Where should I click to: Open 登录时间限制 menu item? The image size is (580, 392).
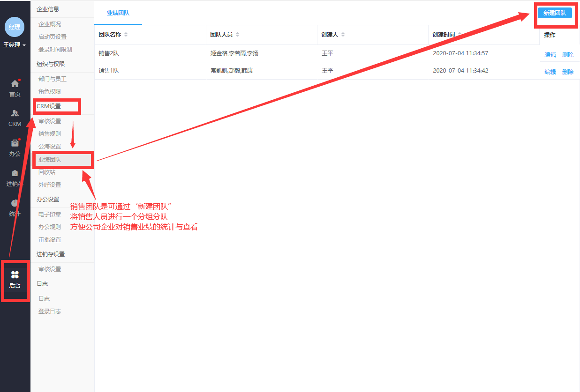pos(55,50)
